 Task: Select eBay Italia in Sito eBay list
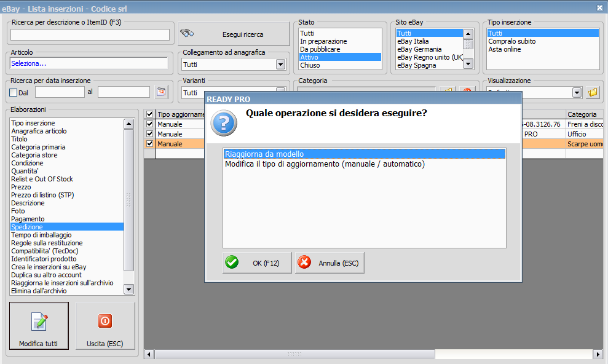429,41
